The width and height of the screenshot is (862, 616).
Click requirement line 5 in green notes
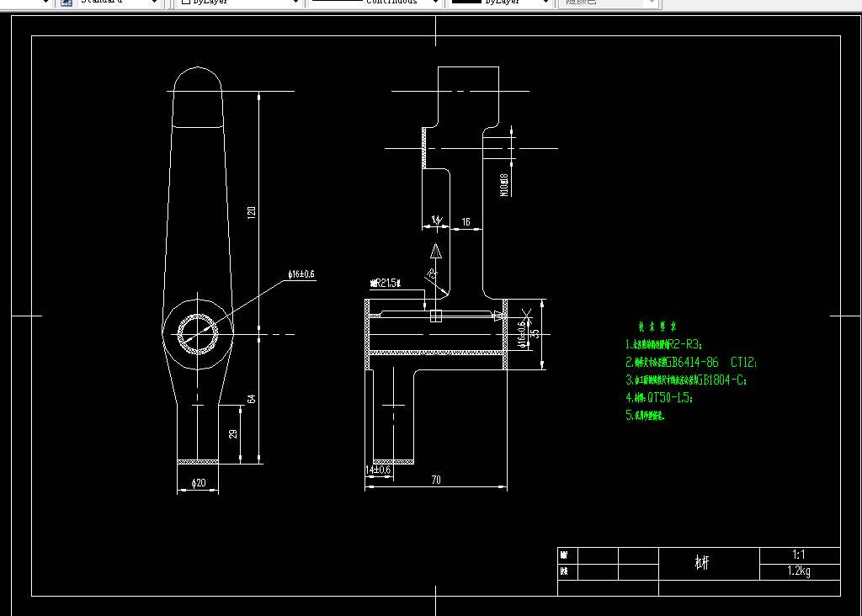[646, 415]
